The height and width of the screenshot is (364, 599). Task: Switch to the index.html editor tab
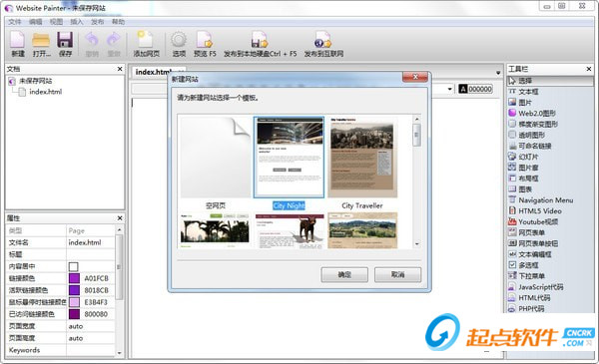pyautogui.click(x=153, y=72)
